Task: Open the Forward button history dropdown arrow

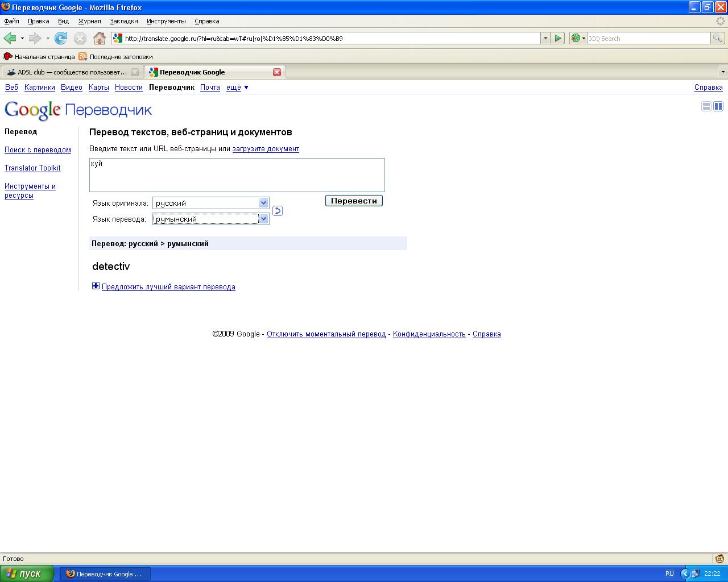Action: 48,38
